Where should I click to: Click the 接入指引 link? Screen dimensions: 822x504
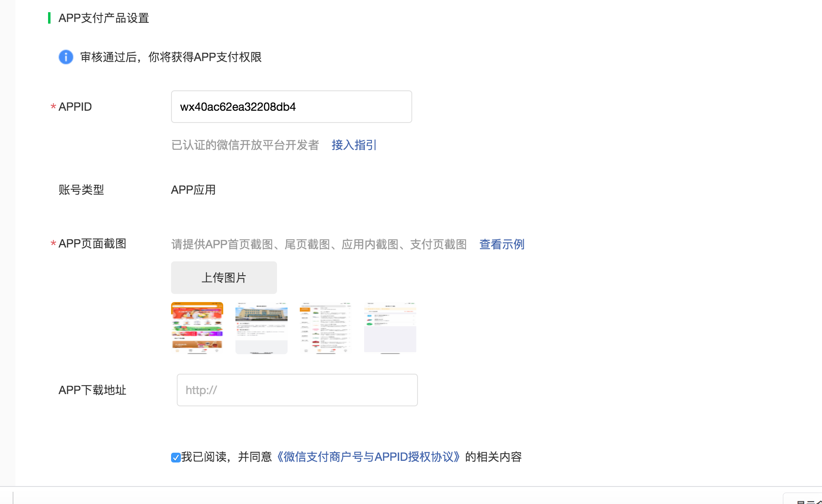coord(354,145)
